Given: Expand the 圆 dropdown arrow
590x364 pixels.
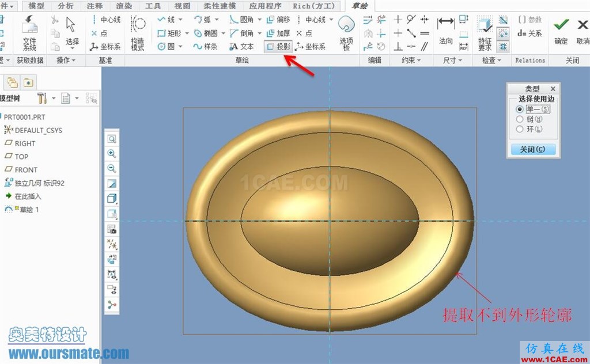Looking at the screenshot, I should (180, 47).
